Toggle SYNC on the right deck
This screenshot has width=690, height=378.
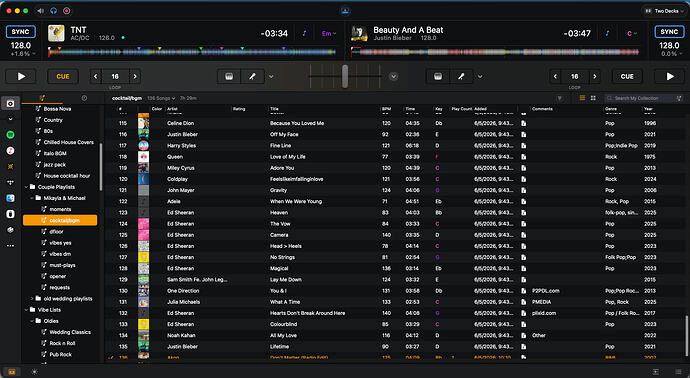coord(669,32)
